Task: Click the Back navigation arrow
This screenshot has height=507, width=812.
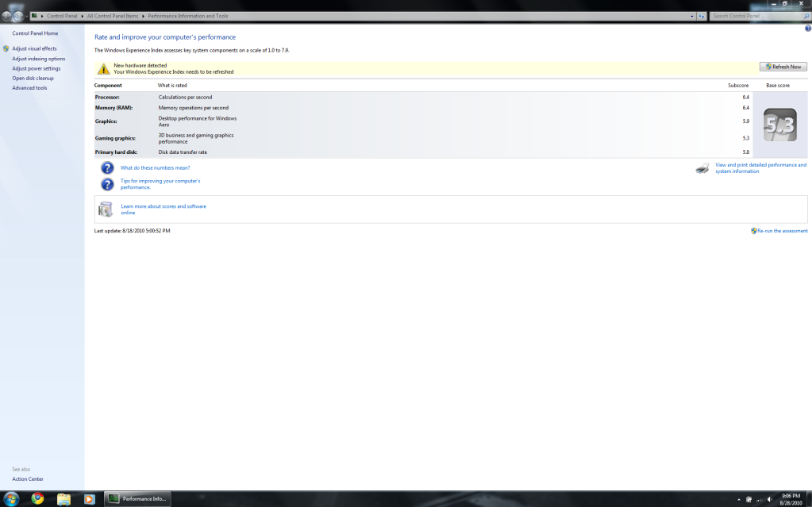Action: (x=6, y=16)
